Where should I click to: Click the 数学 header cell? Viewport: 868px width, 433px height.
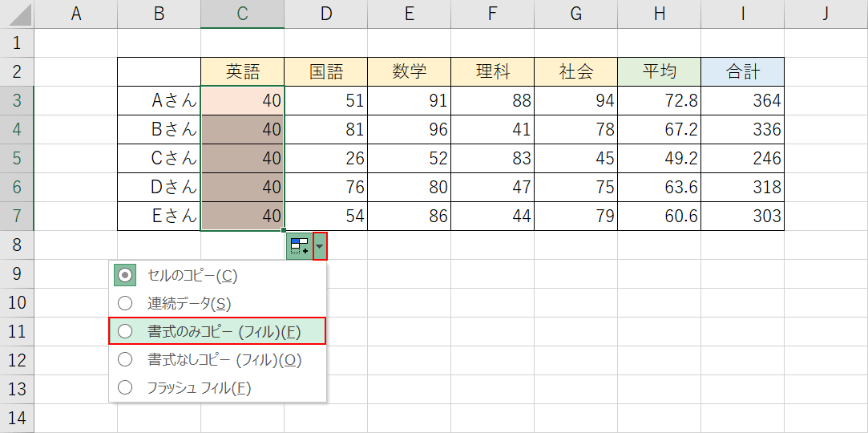coord(409,71)
